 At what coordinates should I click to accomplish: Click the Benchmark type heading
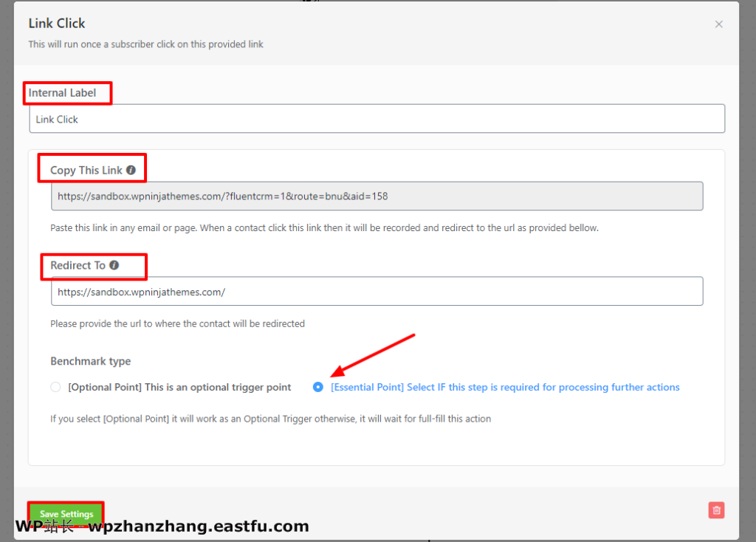90,361
